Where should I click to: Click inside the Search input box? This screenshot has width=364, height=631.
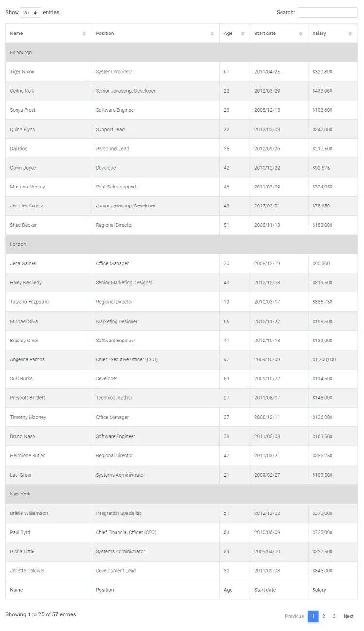point(328,12)
